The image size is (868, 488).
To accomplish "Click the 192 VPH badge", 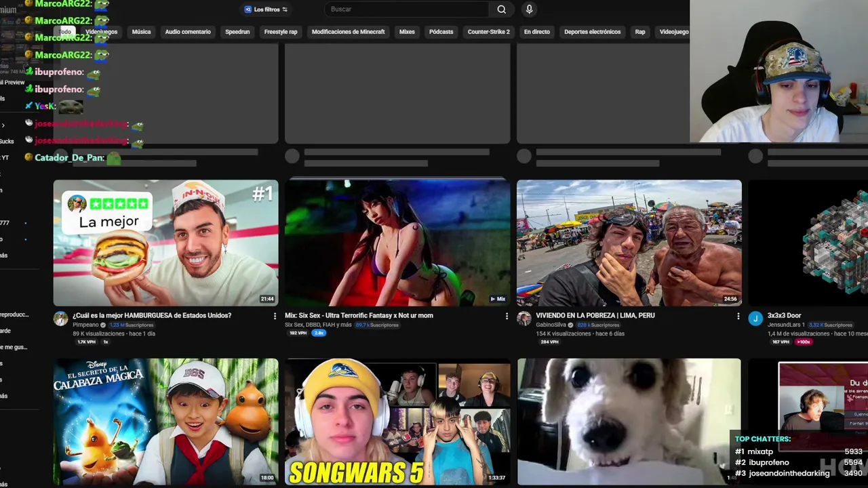I will click(x=298, y=333).
